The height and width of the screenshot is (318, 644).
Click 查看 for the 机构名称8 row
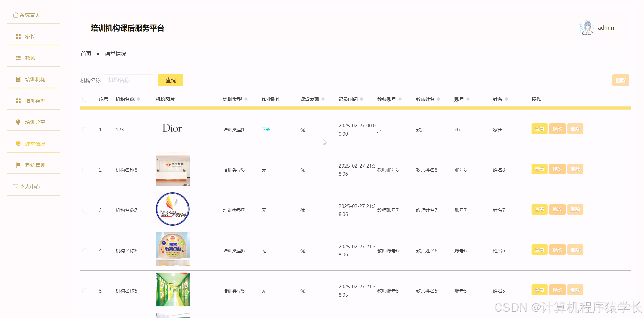click(x=540, y=169)
